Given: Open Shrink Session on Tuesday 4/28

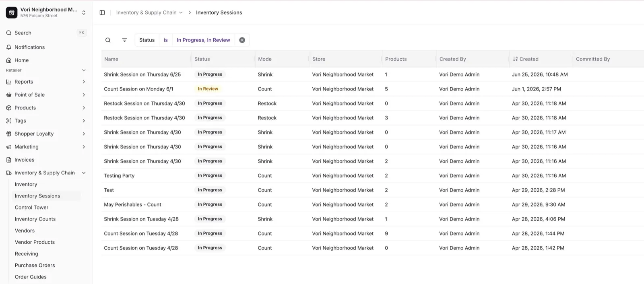Looking at the screenshot, I should click(141, 219).
